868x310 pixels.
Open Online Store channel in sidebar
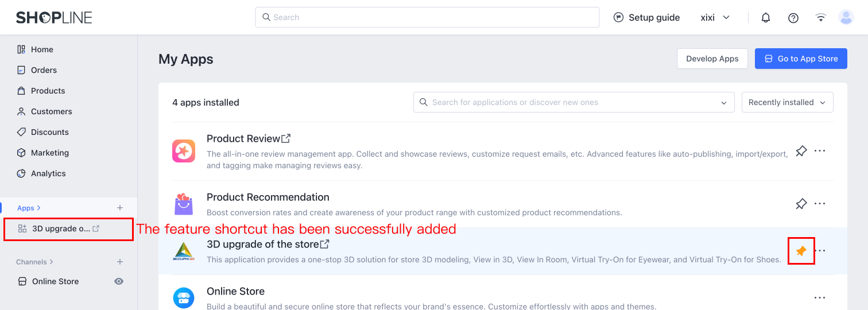click(x=56, y=281)
